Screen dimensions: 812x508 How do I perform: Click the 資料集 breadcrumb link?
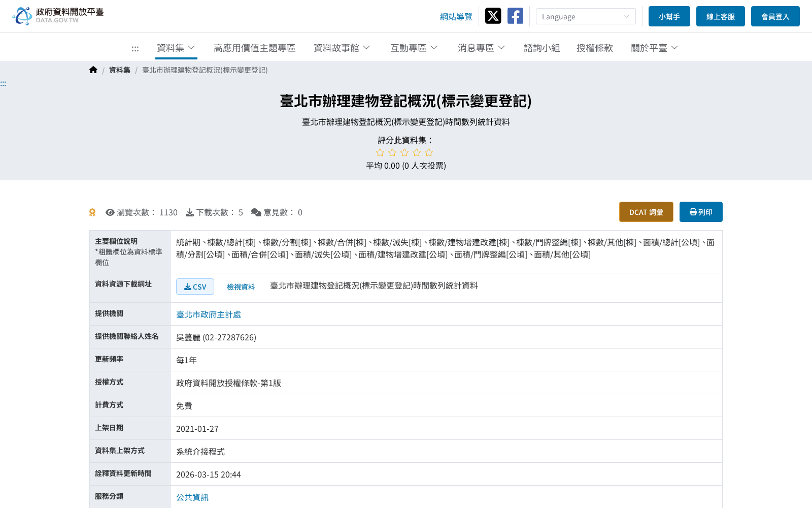pyautogui.click(x=120, y=70)
